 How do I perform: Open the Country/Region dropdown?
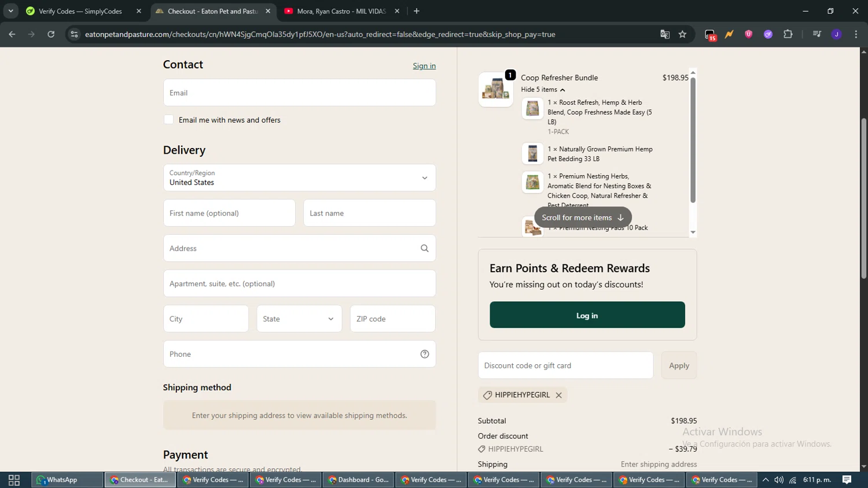(299, 178)
